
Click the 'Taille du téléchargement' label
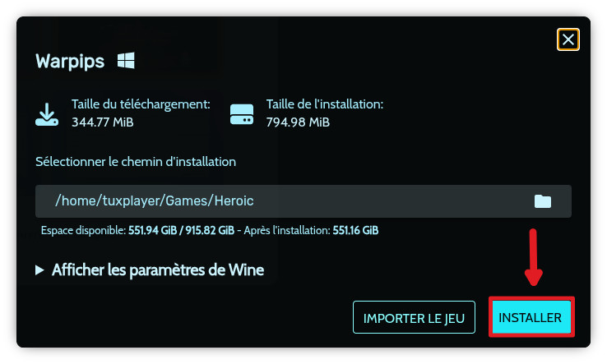(141, 105)
